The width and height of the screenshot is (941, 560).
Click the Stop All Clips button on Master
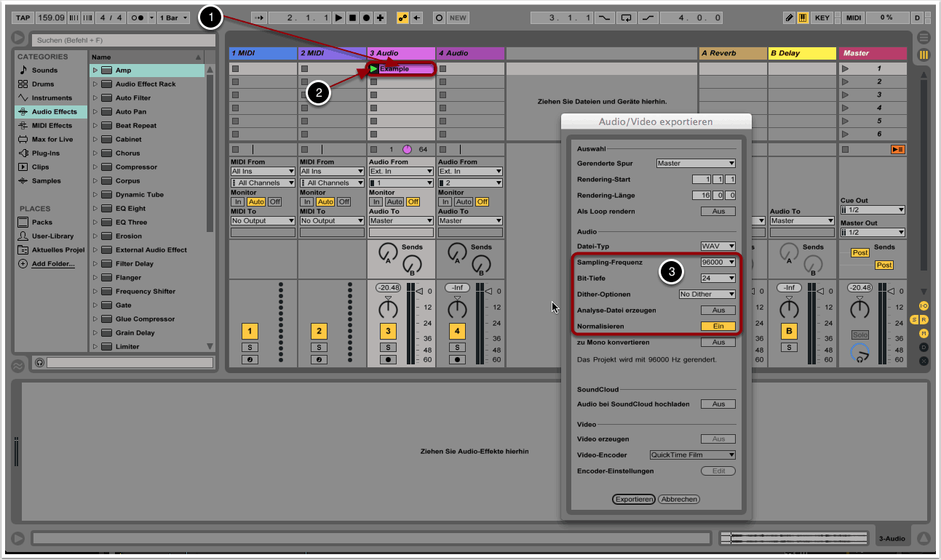point(898,149)
